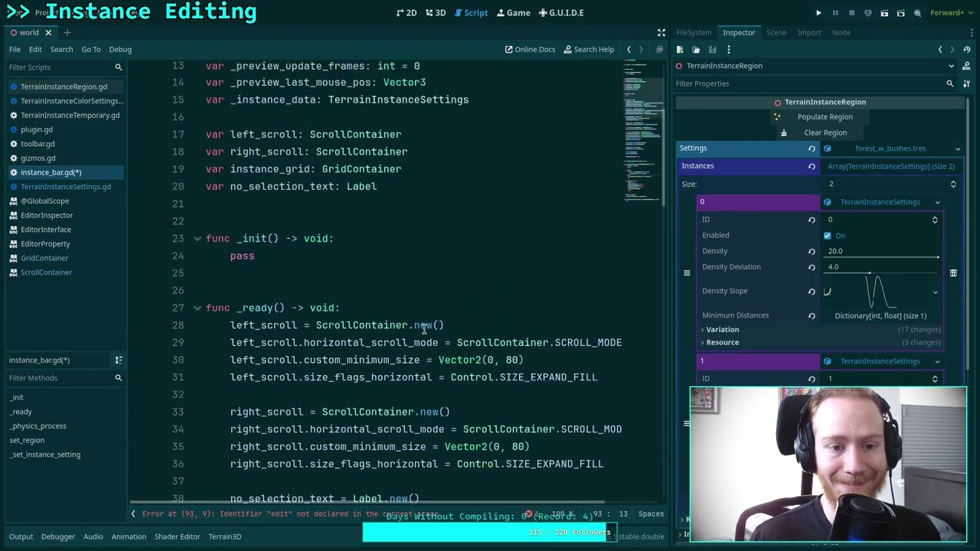Save the currently edited resource
Screen dimensions: 980x551
pos(712,50)
